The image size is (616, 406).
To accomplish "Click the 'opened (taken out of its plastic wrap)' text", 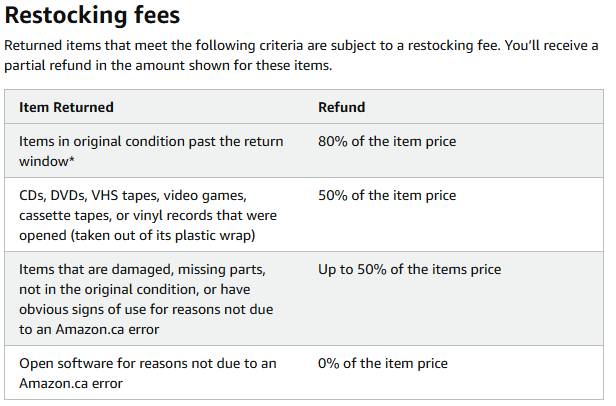I will 137,235.
